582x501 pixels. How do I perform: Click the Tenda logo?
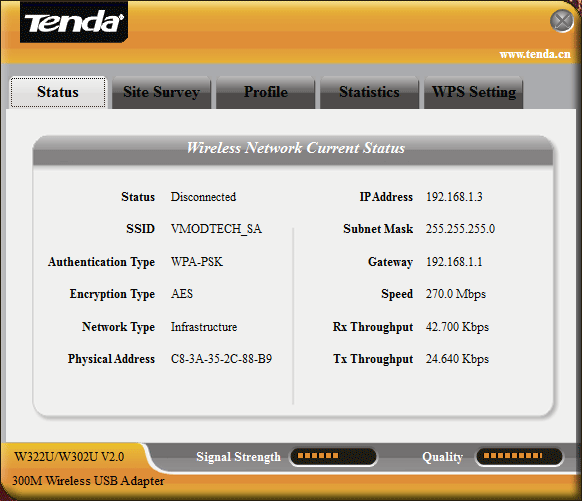point(74,22)
